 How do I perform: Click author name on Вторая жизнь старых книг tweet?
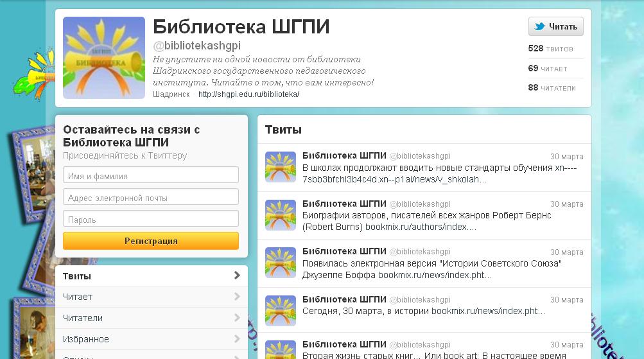click(344, 344)
